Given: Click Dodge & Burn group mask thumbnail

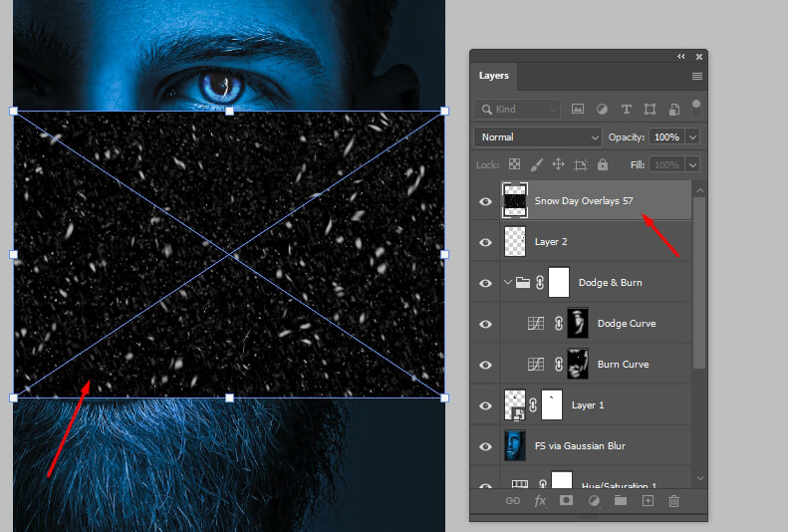Looking at the screenshot, I should (558, 282).
